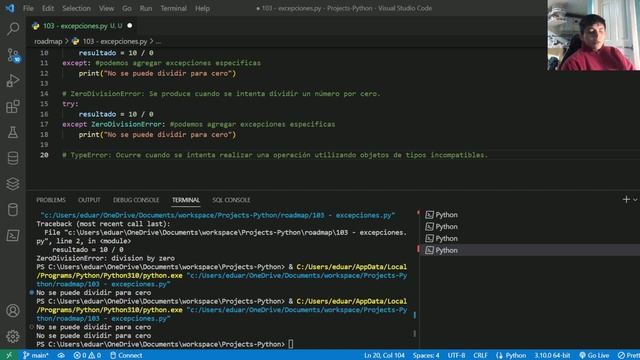640x360 pixels.
Task: Open the Run menu
Action: 146,8
